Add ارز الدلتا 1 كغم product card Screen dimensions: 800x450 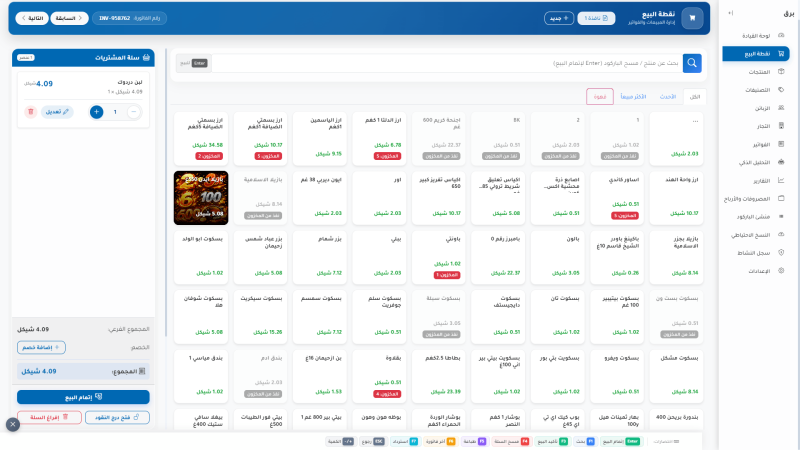tap(379, 139)
